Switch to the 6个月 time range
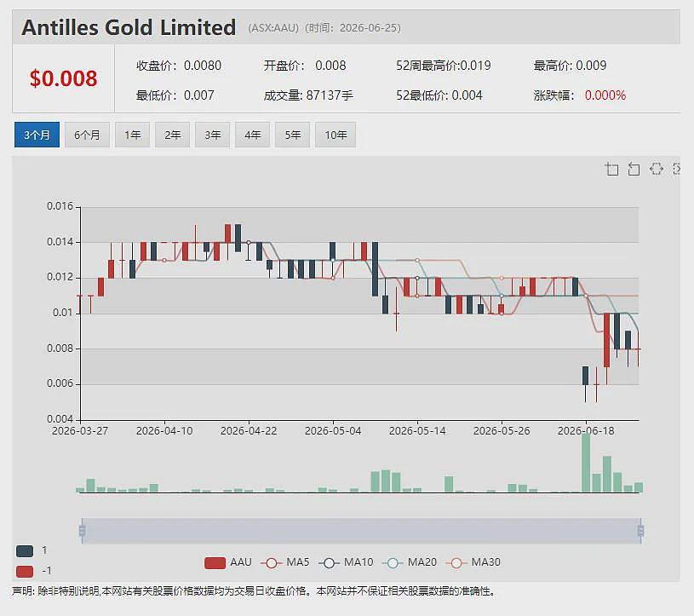 point(87,135)
